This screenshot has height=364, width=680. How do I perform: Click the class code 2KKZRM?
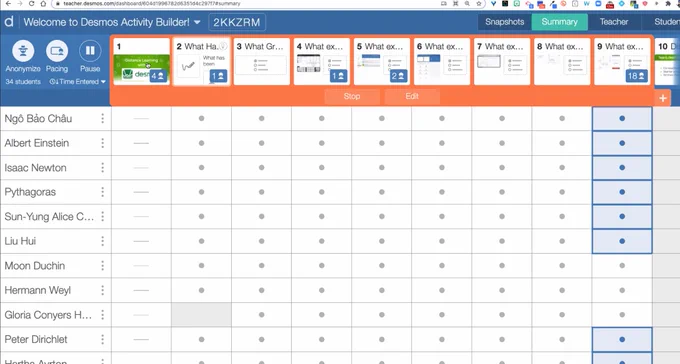coord(237,22)
